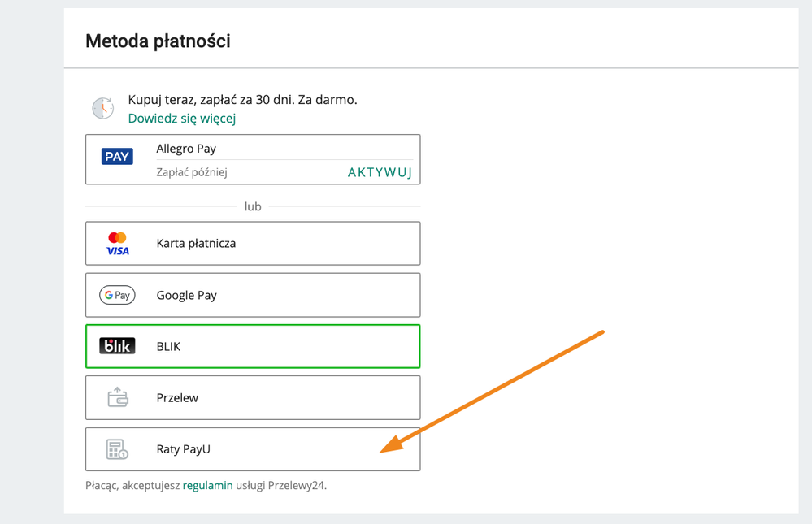Pick Przelew bank transfer option
Image resolution: width=812 pixels, height=524 pixels.
pos(177,398)
